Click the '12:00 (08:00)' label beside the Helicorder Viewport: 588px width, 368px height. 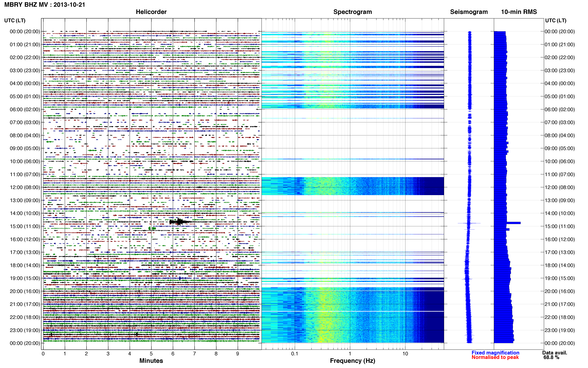click(25, 187)
